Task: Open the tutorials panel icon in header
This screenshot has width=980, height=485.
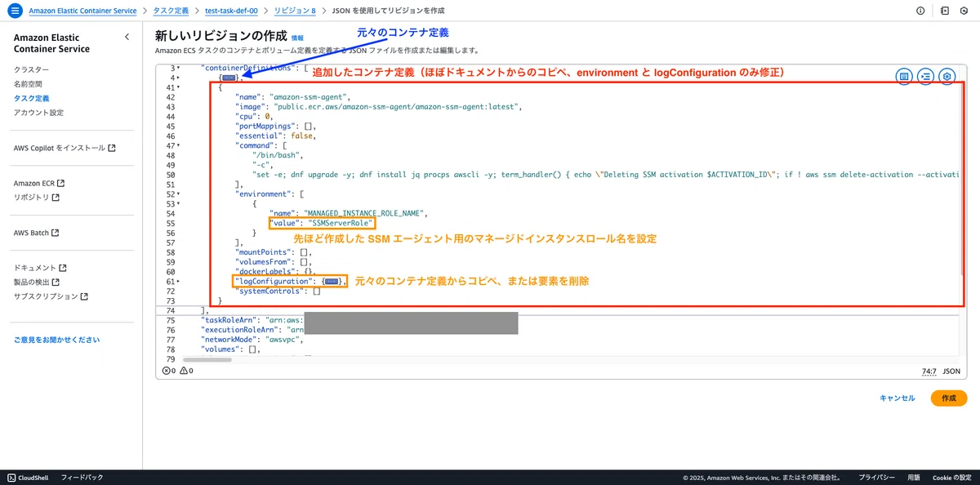Action: (x=945, y=11)
